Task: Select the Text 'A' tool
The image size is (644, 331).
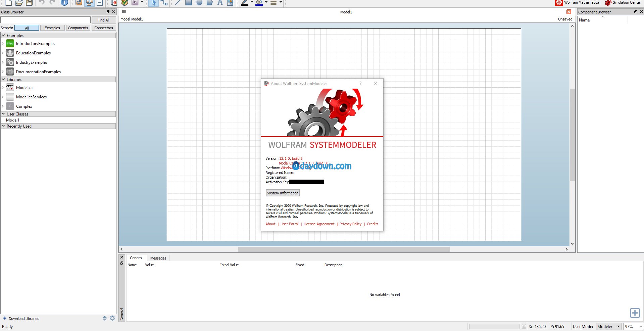Action: (x=220, y=3)
